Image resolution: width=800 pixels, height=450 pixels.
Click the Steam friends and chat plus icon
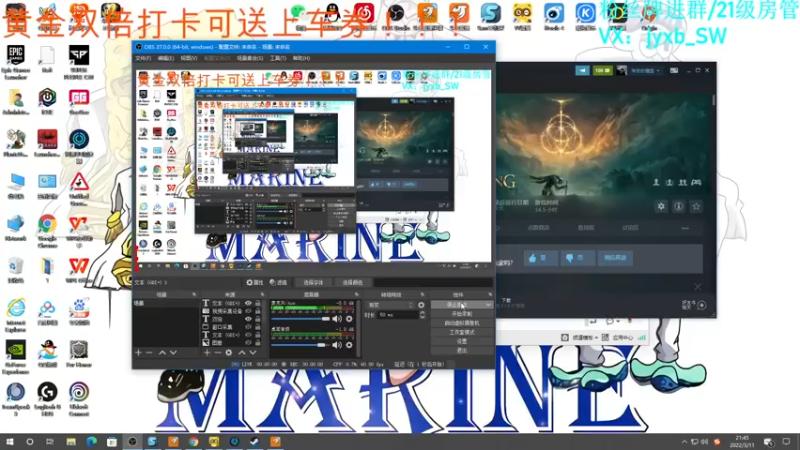(702, 305)
